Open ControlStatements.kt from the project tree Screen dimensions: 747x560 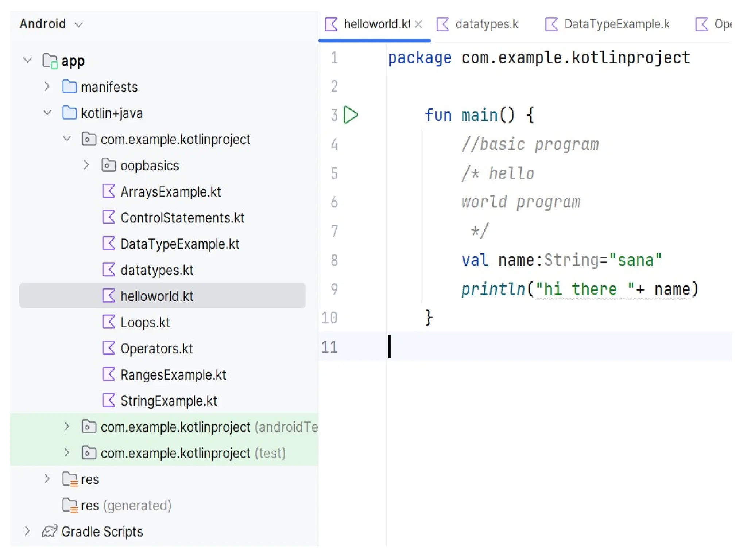click(182, 218)
